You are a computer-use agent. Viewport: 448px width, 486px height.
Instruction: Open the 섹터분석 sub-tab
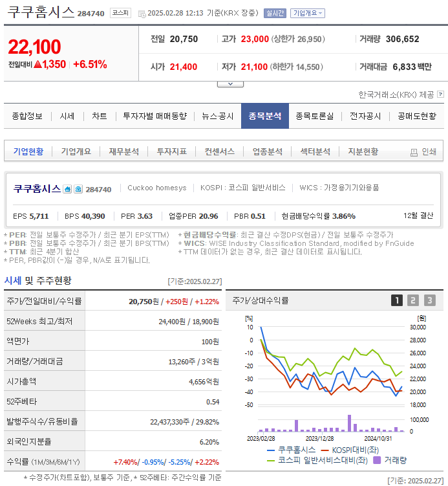click(x=315, y=151)
